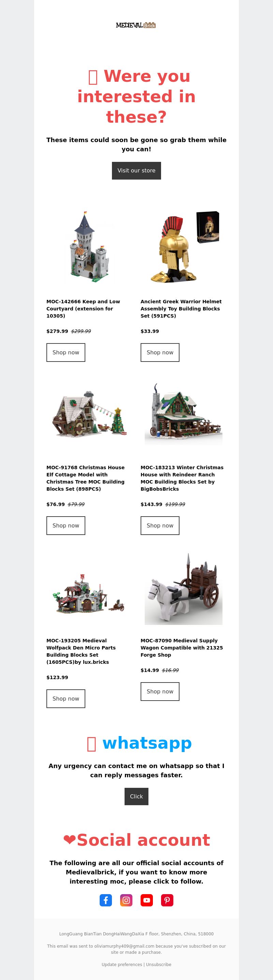Open the YouTube social icon
273x980 pixels.
click(x=147, y=900)
